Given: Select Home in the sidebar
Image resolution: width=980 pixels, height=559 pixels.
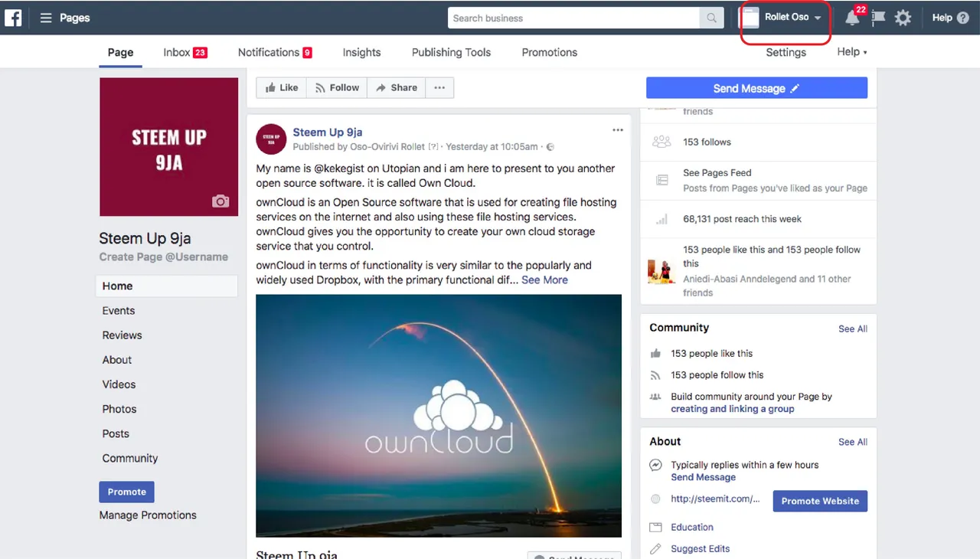Looking at the screenshot, I should click(167, 286).
